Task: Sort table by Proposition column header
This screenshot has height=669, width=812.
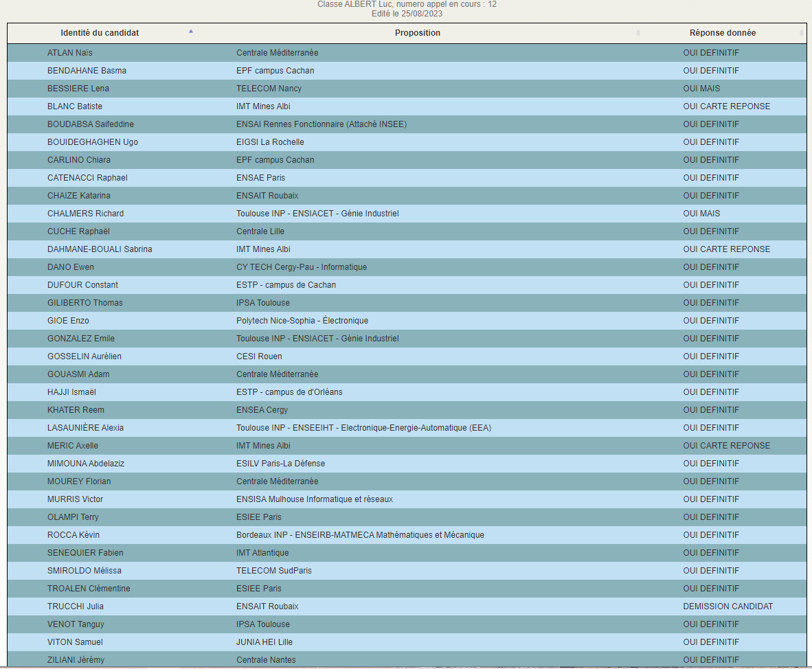Action: coord(418,33)
